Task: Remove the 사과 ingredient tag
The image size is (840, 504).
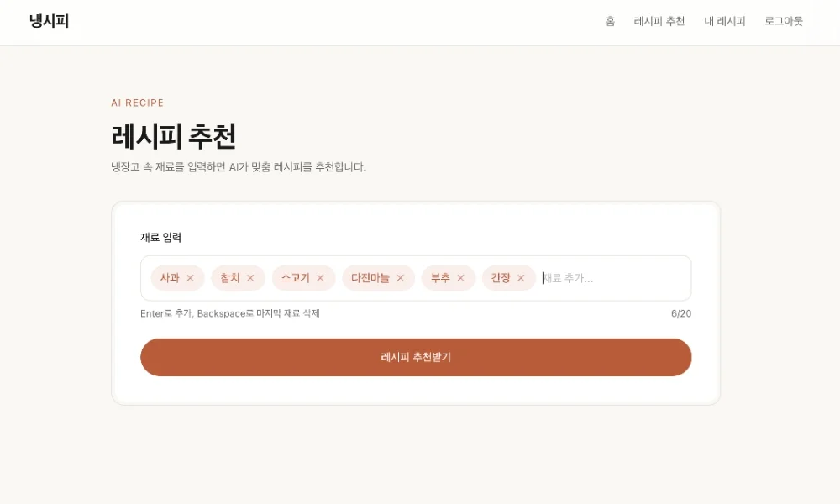Action: pos(190,278)
